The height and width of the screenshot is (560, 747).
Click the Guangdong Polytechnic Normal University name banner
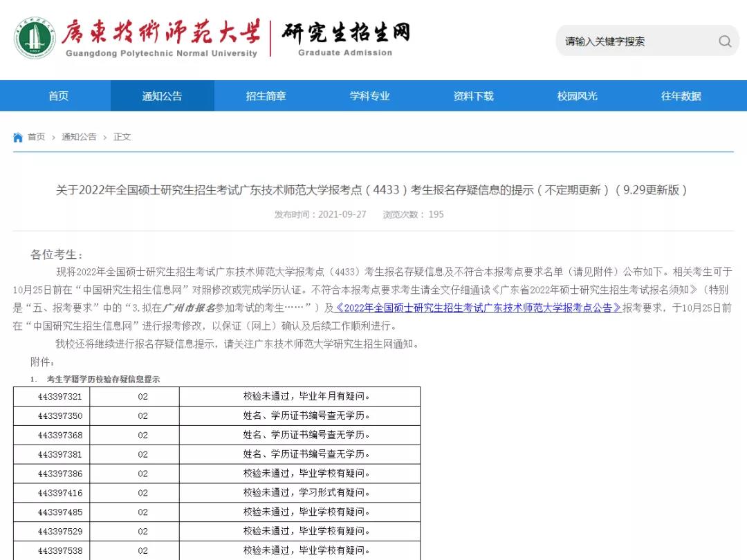pyautogui.click(x=161, y=38)
